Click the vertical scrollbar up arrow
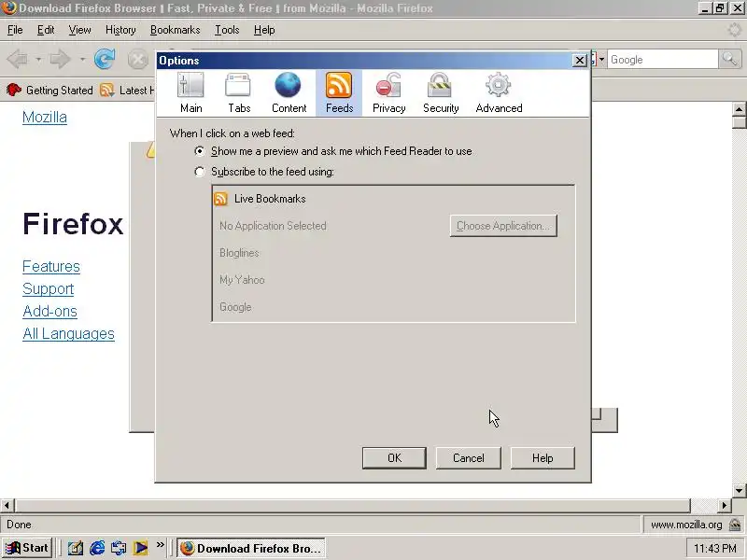Viewport: 747px width, 560px height. 740,109
